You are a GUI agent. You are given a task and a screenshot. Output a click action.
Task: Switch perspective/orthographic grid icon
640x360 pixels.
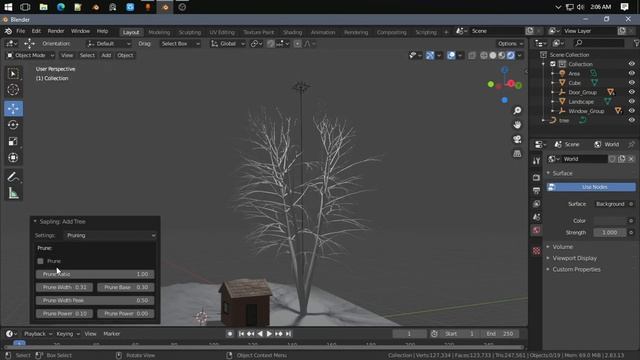pos(517,153)
